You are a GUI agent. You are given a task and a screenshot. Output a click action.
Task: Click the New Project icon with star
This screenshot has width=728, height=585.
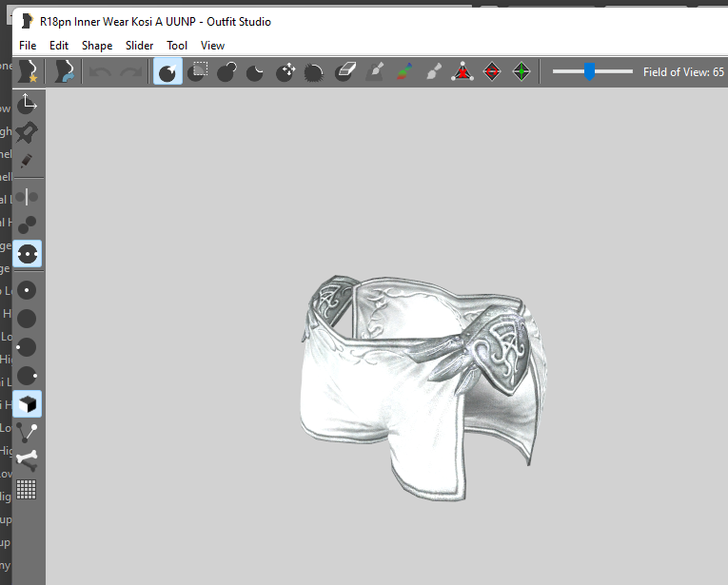pos(29,71)
